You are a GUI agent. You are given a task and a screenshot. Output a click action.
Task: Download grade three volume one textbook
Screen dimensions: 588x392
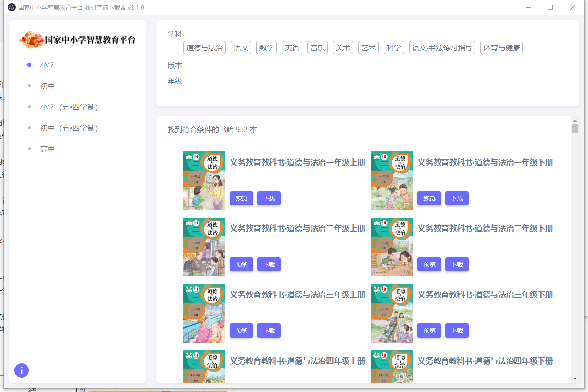coord(269,331)
